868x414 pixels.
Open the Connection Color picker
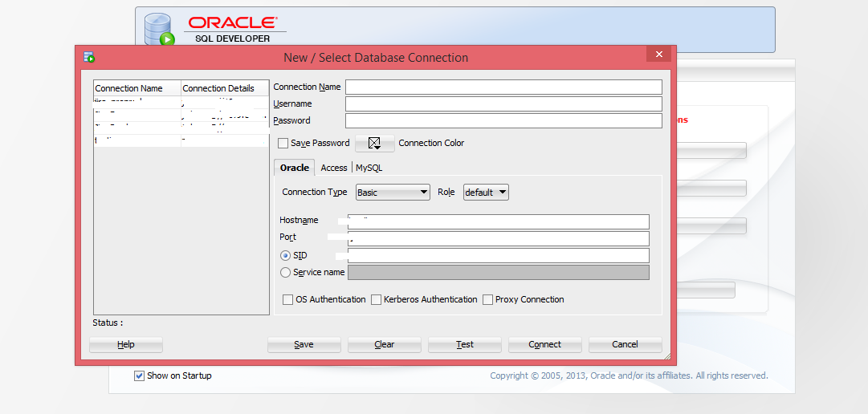pos(374,144)
